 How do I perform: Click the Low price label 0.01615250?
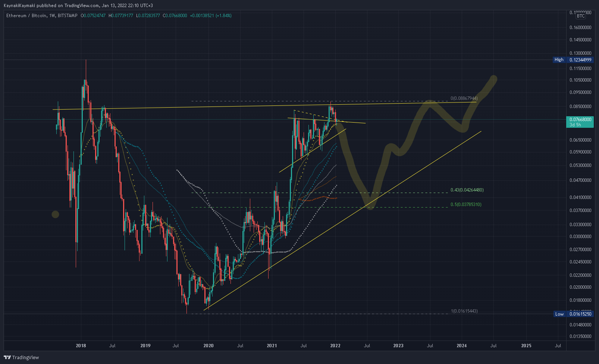pyautogui.click(x=580, y=314)
